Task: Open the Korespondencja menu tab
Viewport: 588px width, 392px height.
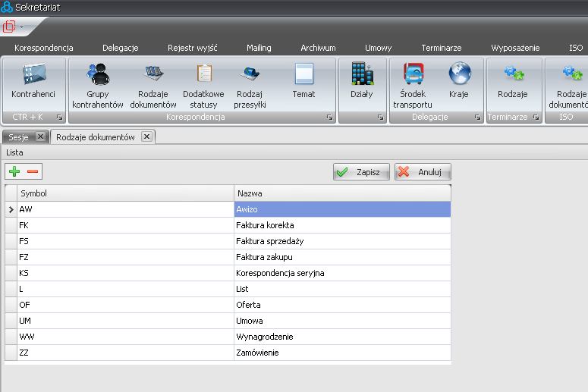Action: [44, 48]
